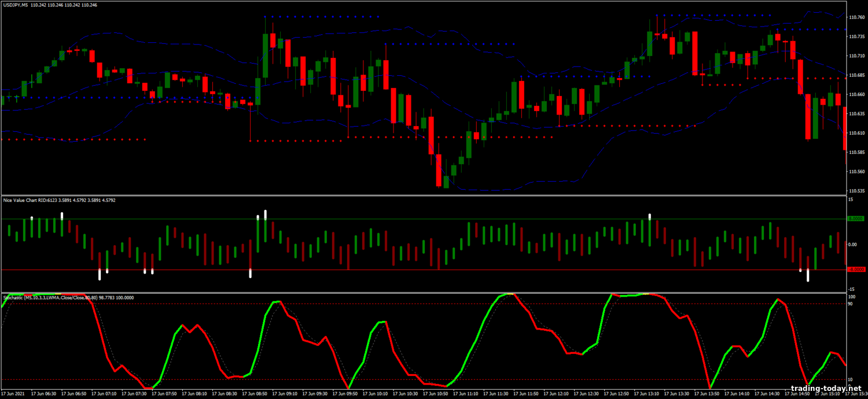The height and width of the screenshot is (399, 868).
Task: Click the 0.00 value chart axis label
Action: point(852,245)
